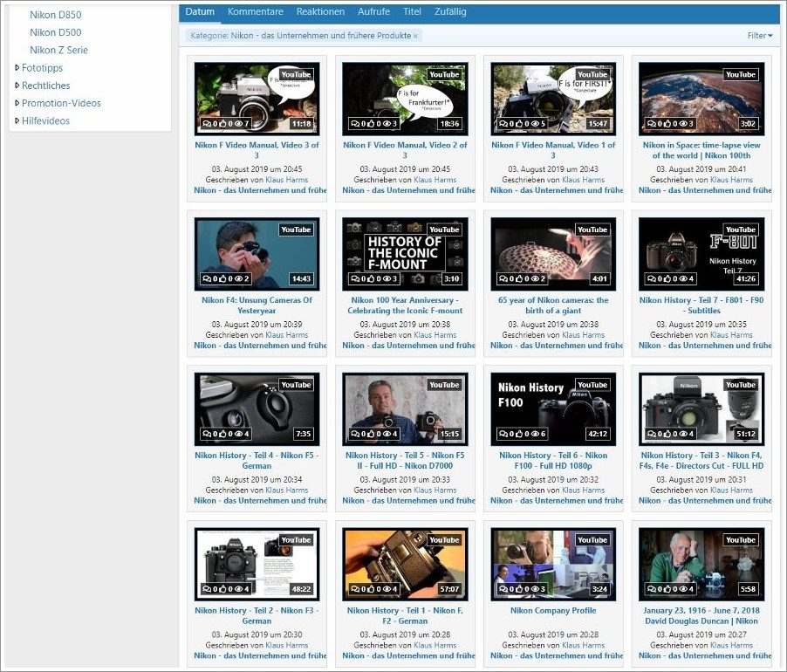
Task: Open Nikon D850 category
Action: [55, 15]
